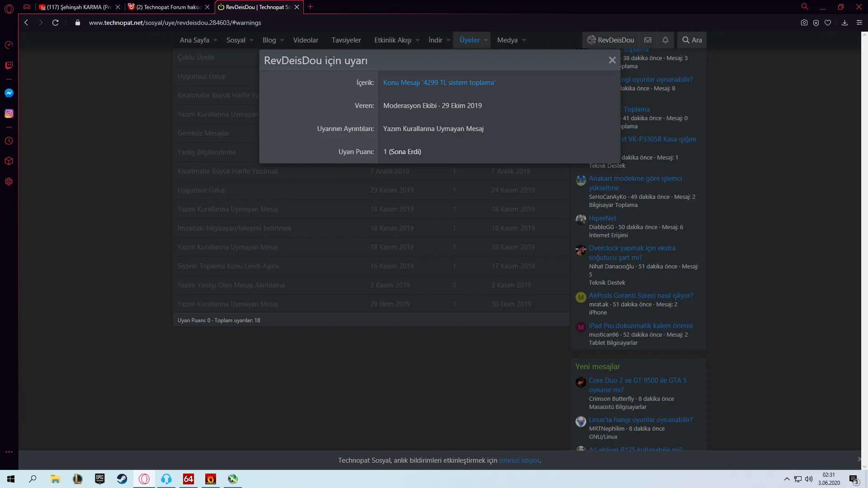
Task: Click the browser address bar URL
Action: 175,23
